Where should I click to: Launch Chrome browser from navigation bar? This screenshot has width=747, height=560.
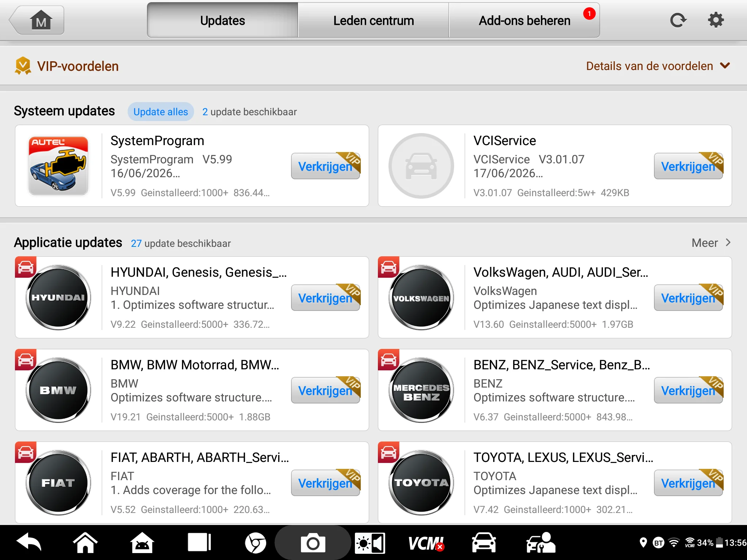point(256,543)
